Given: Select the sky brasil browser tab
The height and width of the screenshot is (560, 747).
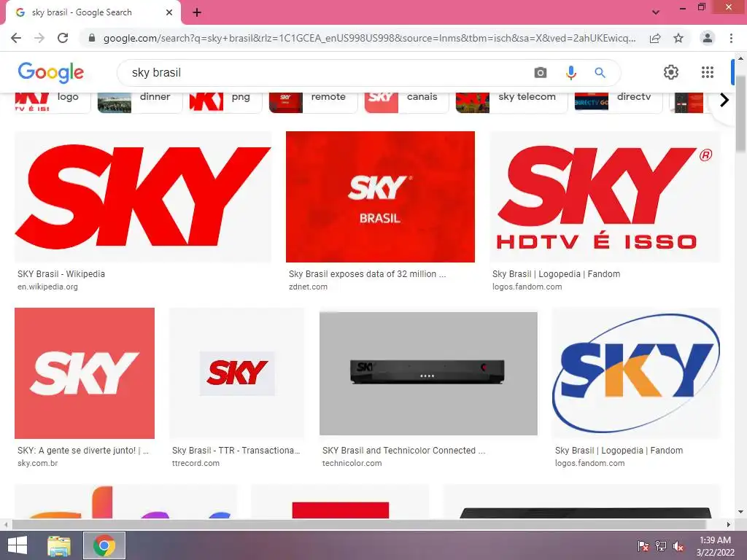Looking at the screenshot, I should pos(93,12).
